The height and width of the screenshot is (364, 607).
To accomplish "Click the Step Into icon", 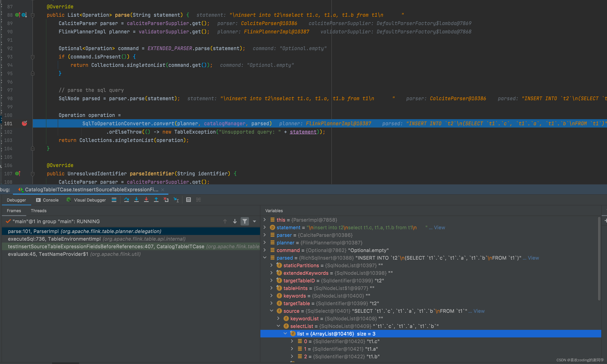I will tap(136, 200).
